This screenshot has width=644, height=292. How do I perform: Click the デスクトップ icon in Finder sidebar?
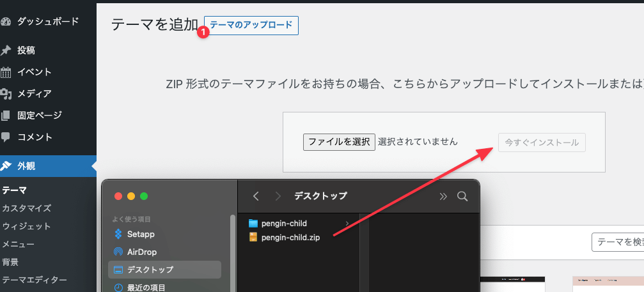tap(118, 270)
